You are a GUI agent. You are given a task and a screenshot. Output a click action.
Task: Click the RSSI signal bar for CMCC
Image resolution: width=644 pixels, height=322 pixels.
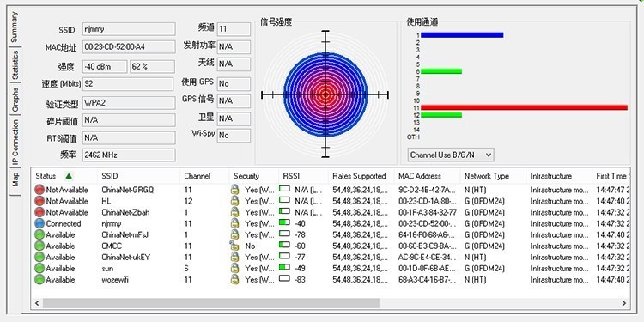click(x=284, y=245)
